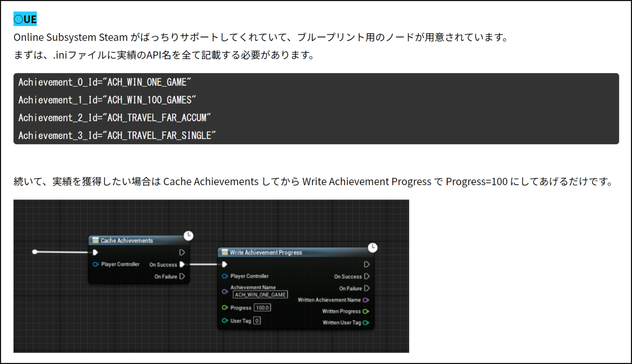
Task: Select the Player Controller pin on Cache Achievements
Action: click(x=95, y=264)
